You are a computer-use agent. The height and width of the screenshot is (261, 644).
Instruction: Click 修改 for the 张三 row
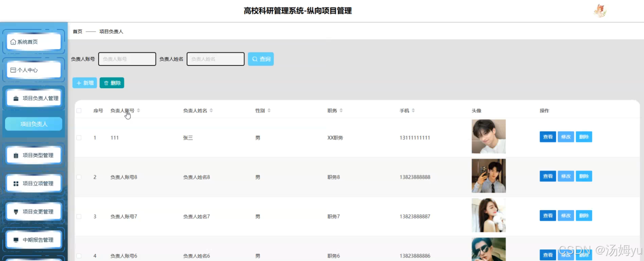pos(566,137)
